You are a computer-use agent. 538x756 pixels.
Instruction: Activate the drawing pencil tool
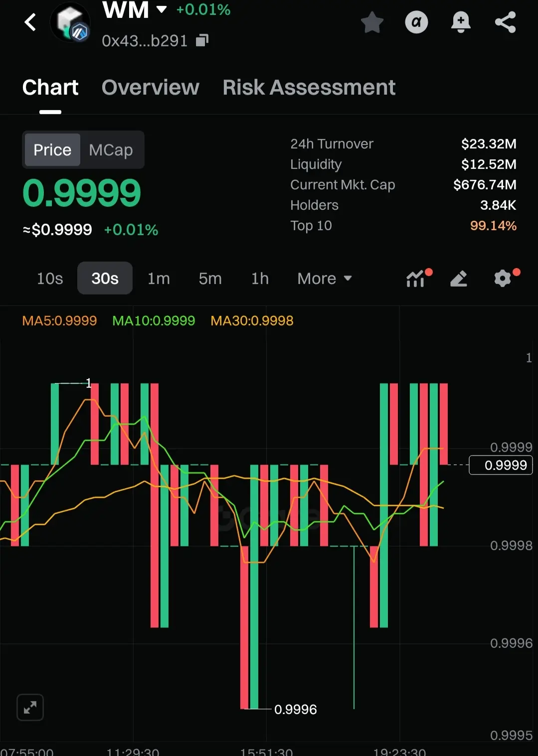pyautogui.click(x=459, y=279)
